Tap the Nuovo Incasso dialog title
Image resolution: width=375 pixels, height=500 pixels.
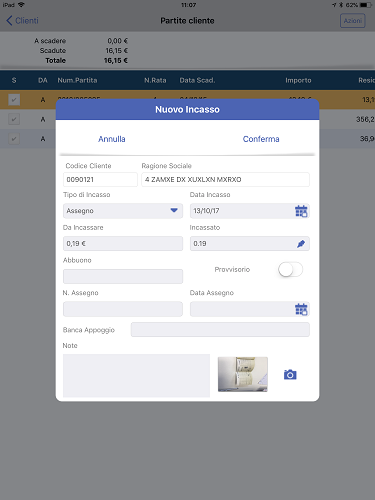(x=187, y=109)
